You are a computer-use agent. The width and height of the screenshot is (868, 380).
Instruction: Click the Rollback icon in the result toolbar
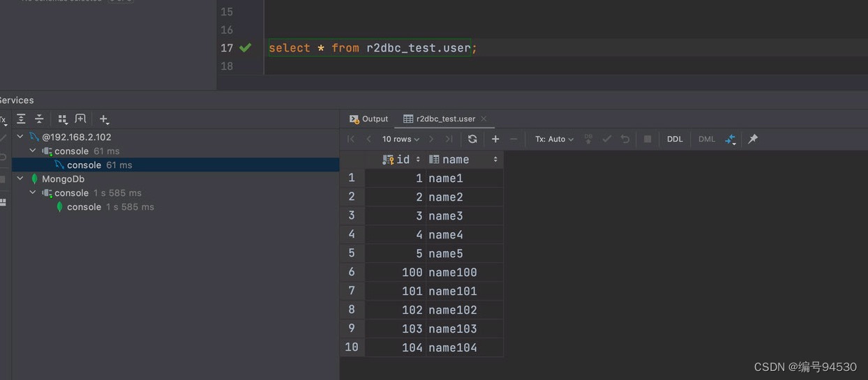click(625, 139)
